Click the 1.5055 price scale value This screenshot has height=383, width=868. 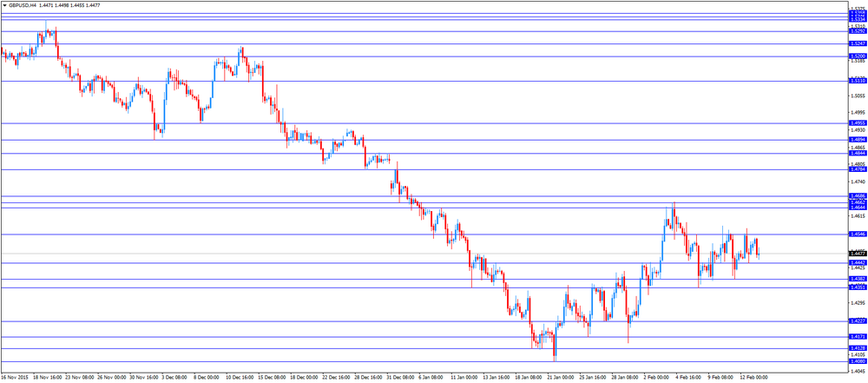(x=857, y=96)
